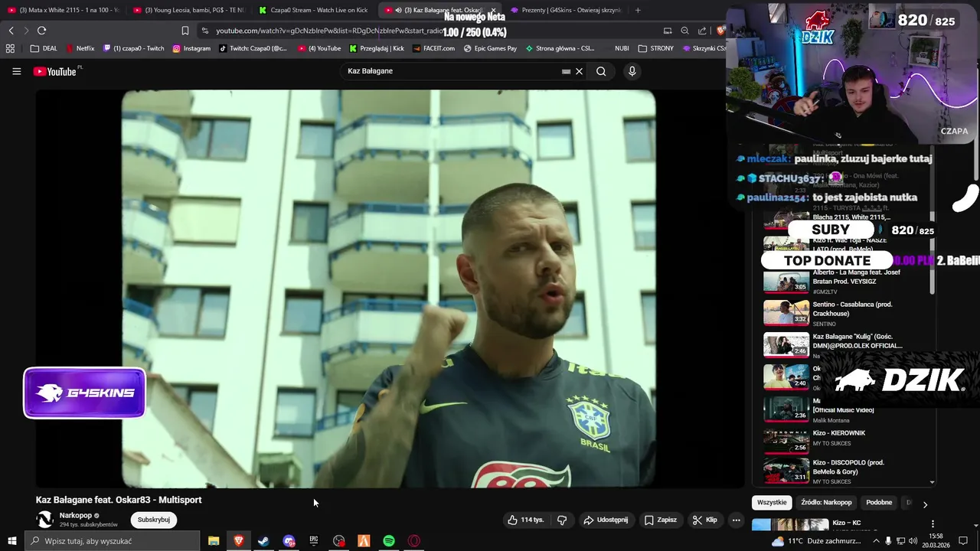The image size is (980, 551).
Task: Open the DEAL bookmarks folder
Action: (44, 48)
